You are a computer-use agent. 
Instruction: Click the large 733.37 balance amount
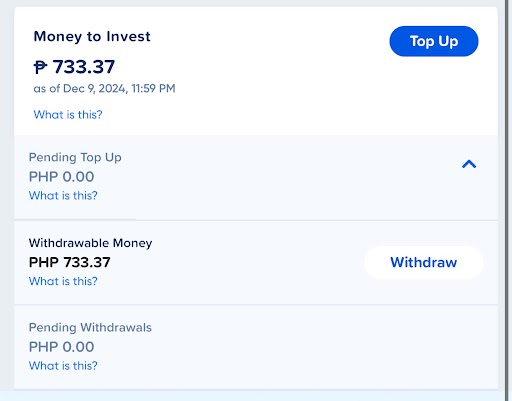click(84, 67)
